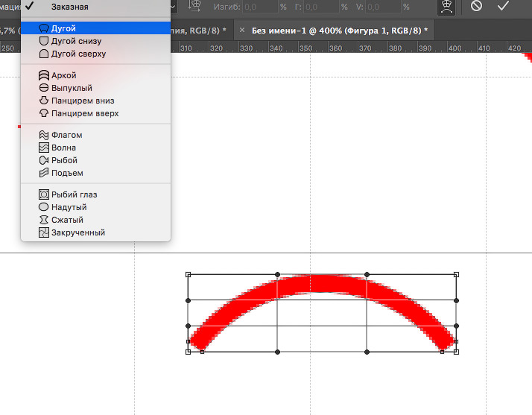
Task: Select the Волна warp style
Action: [95, 148]
